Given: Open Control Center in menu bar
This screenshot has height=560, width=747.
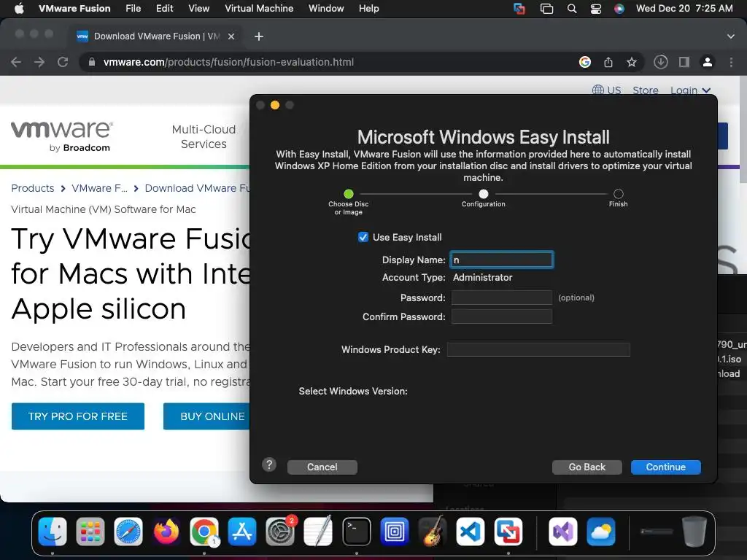Looking at the screenshot, I should click(x=595, y=9).
